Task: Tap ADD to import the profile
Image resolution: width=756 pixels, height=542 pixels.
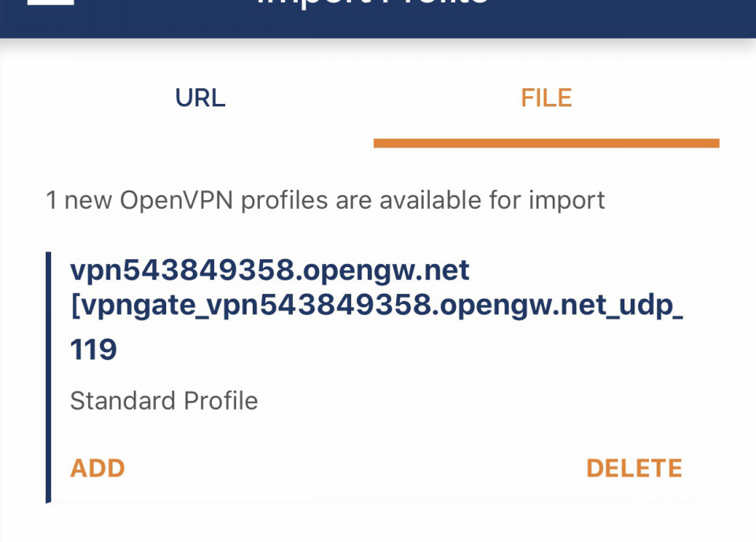Action: (98, 468)
